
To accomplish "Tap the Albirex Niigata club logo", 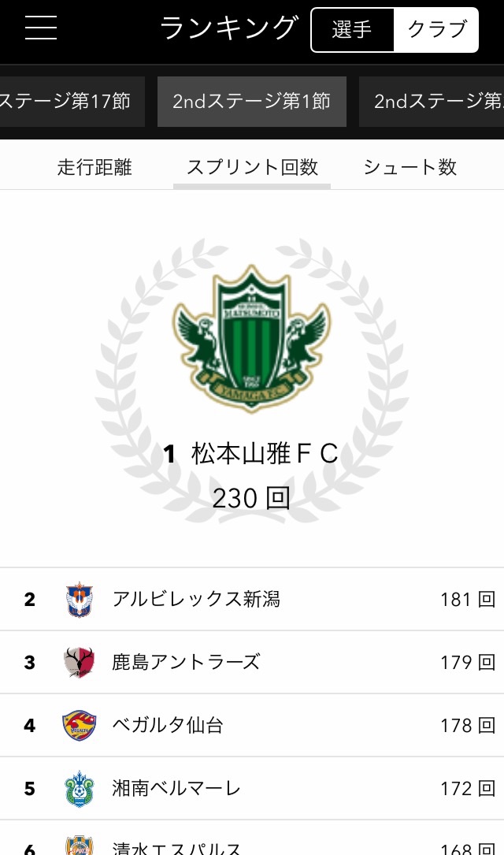I will [79, 600].
